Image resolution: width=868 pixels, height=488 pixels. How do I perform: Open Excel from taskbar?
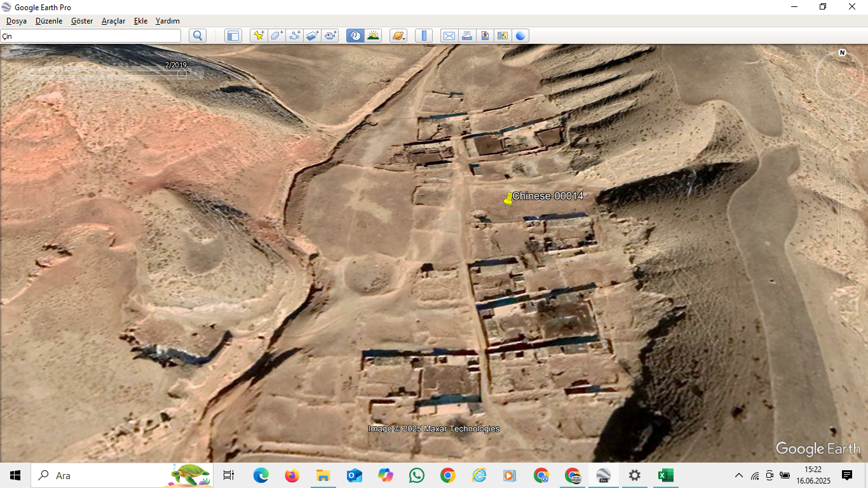(x=665, y=475)
